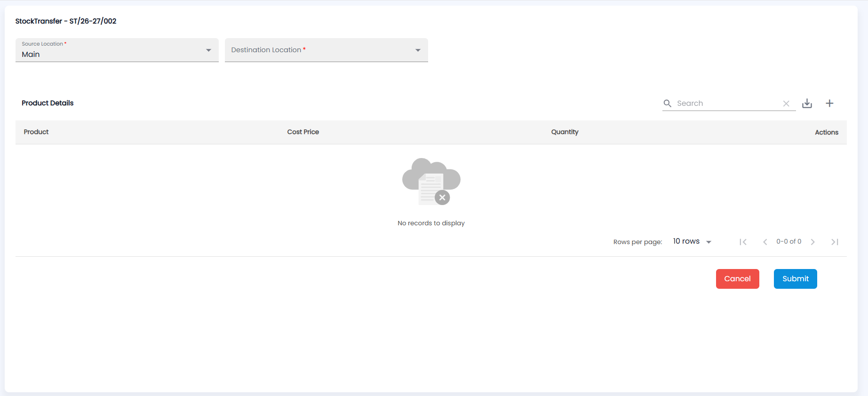Click the download export icon
The height and width of the screenshot is (396, 868).
tap(807, 103)
